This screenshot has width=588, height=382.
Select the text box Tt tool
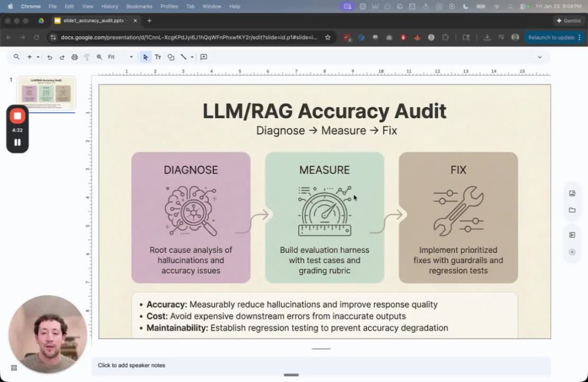tap(158, 57)
